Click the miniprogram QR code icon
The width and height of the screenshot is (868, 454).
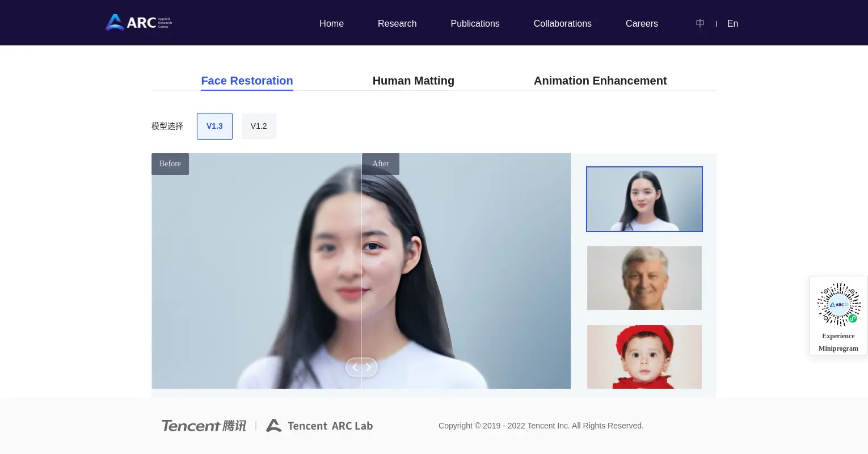click(x=838, y=305)
